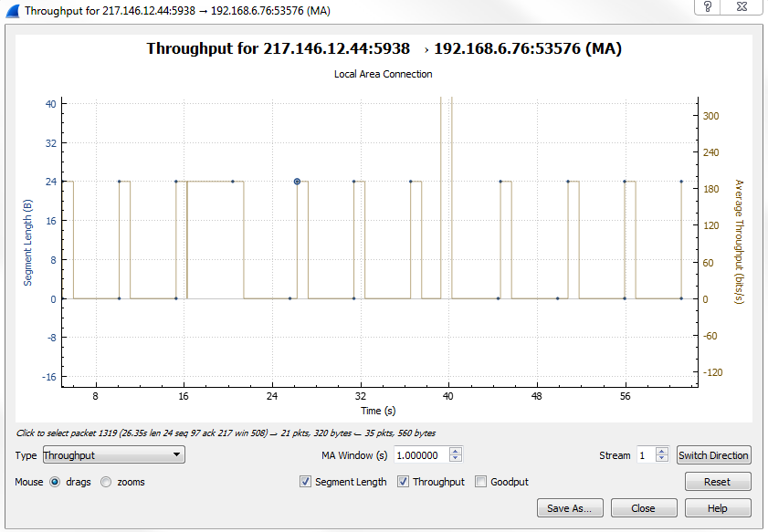
Task: Click the Reset button
Action: point(718,482)
